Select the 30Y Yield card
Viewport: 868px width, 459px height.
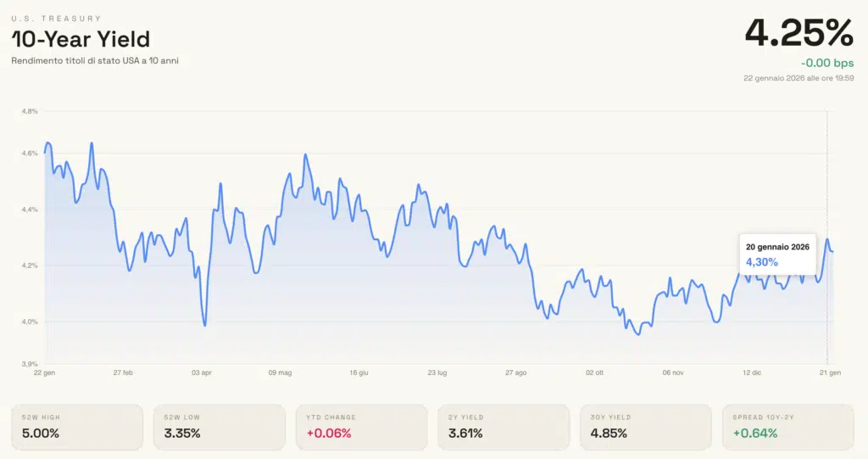[646, 427]
